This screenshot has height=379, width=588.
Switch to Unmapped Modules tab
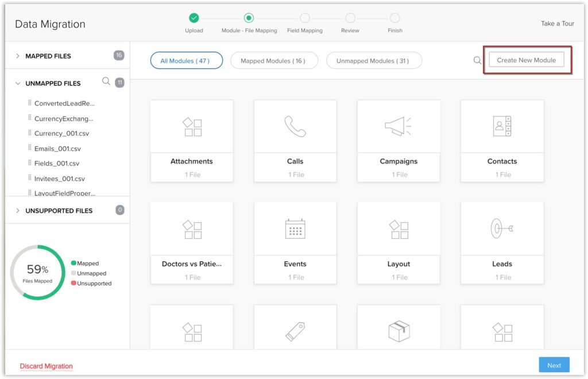374,60
